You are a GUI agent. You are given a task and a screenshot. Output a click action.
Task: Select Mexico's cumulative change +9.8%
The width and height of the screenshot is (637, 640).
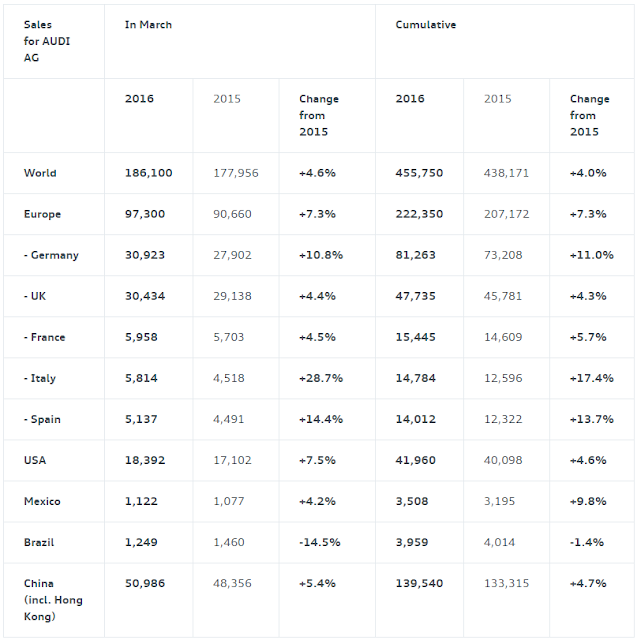tap(588, 501)
